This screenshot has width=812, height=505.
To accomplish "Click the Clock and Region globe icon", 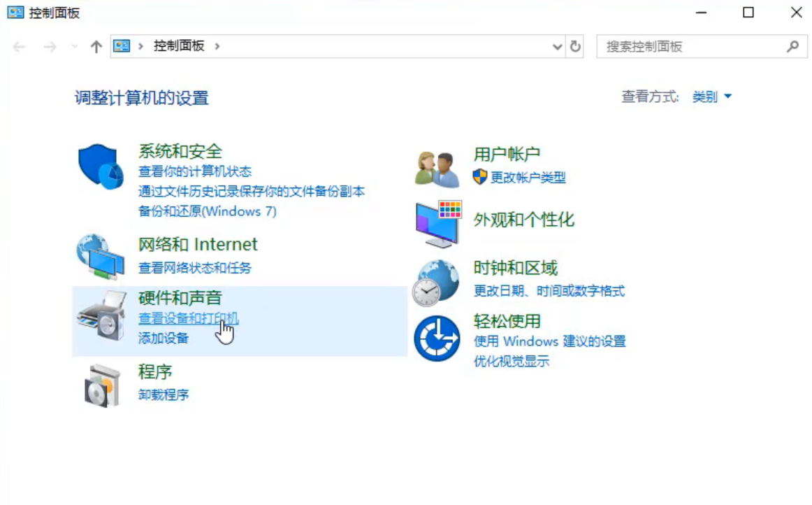I will pyautogui.click(x=436, y=282).
